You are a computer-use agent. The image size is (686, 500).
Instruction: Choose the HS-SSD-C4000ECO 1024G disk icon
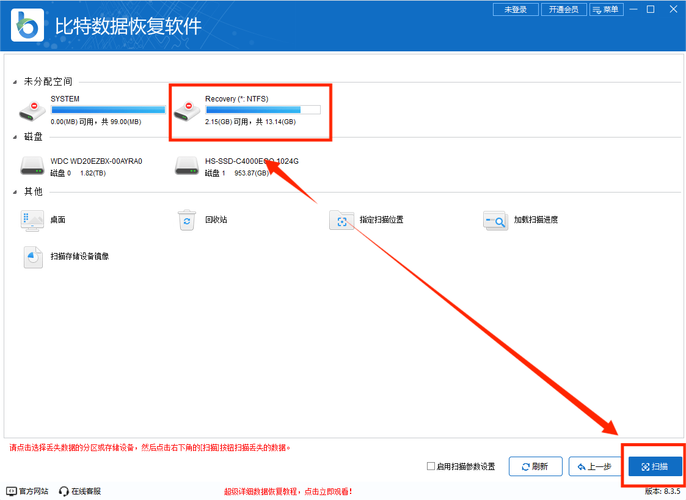point(187,167)
